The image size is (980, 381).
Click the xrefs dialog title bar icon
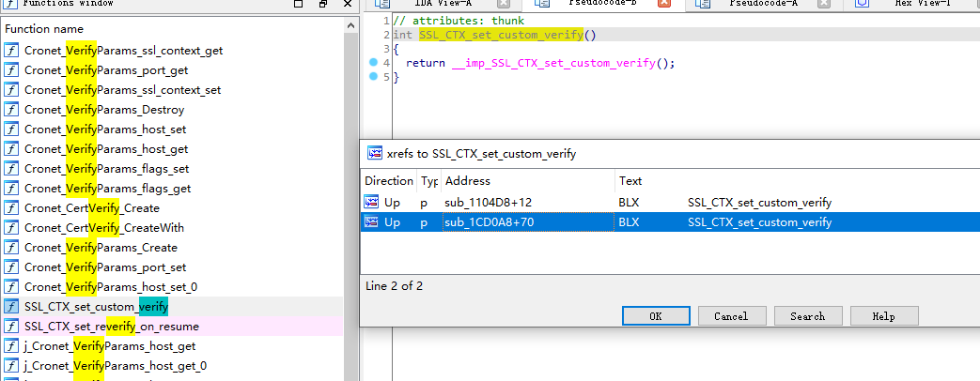point(374,153)
